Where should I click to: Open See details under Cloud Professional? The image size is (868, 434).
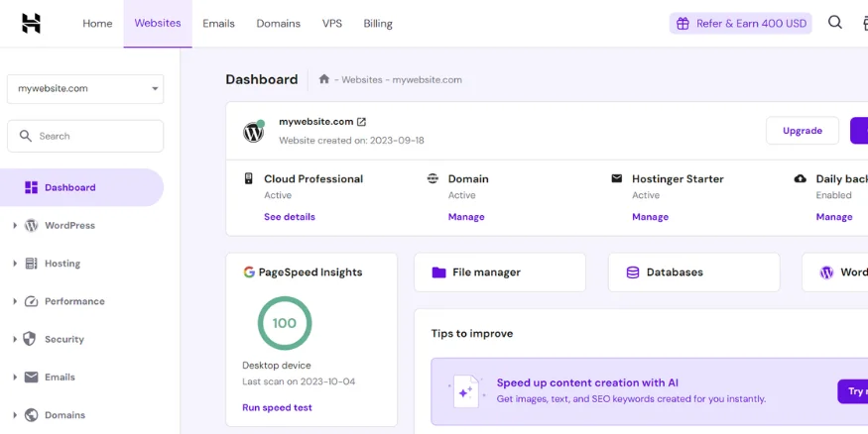tap(290, 217)
